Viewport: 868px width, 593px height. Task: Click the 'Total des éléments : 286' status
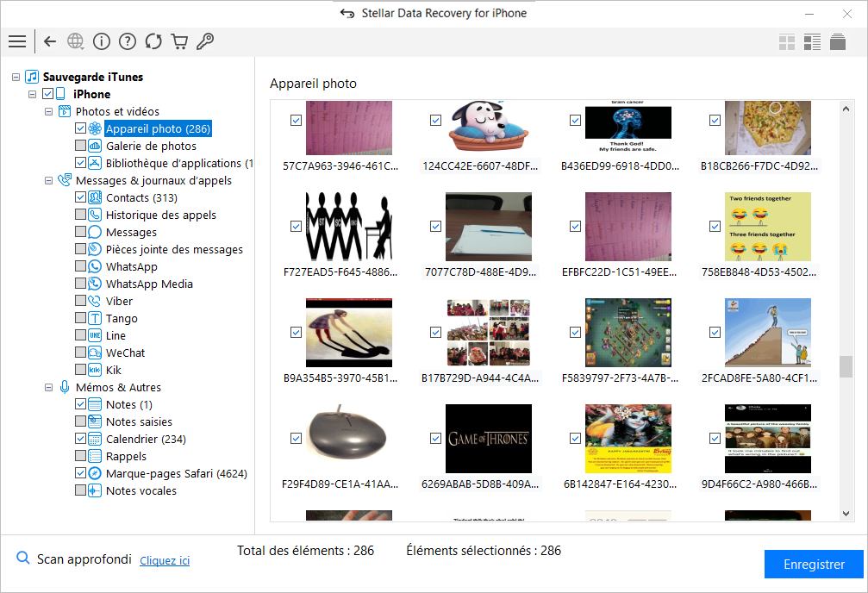306,551
